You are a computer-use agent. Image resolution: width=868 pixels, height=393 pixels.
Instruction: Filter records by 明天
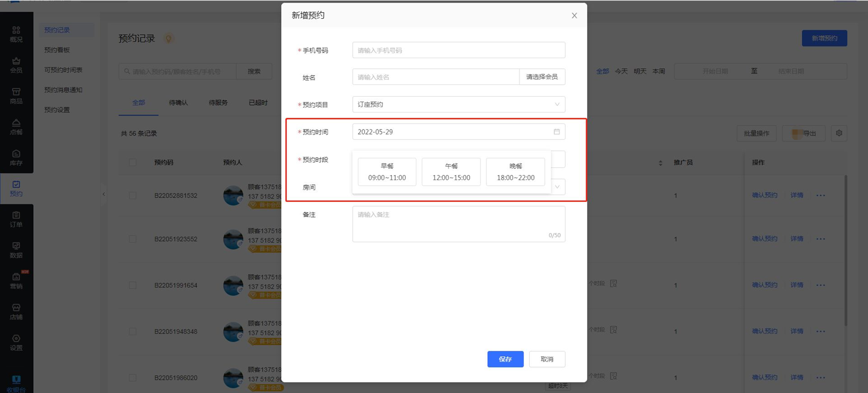click(x=640, y=71)
